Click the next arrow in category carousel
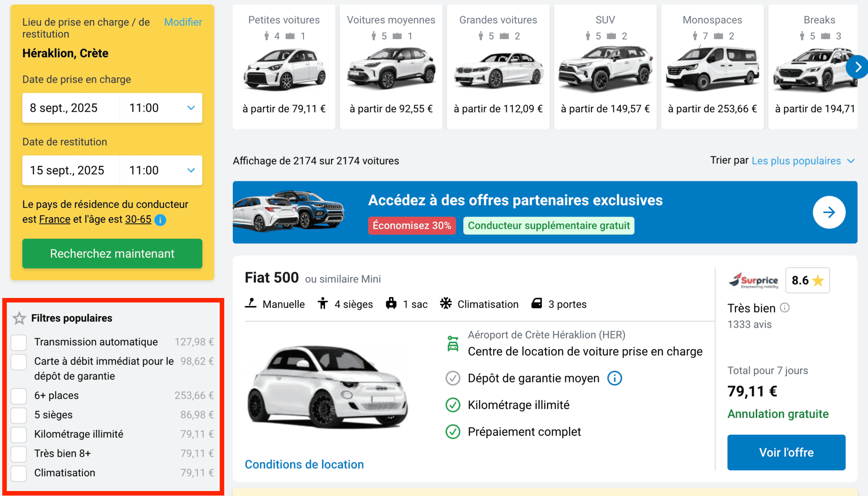868x496 pixels. [x=857, y=67]
